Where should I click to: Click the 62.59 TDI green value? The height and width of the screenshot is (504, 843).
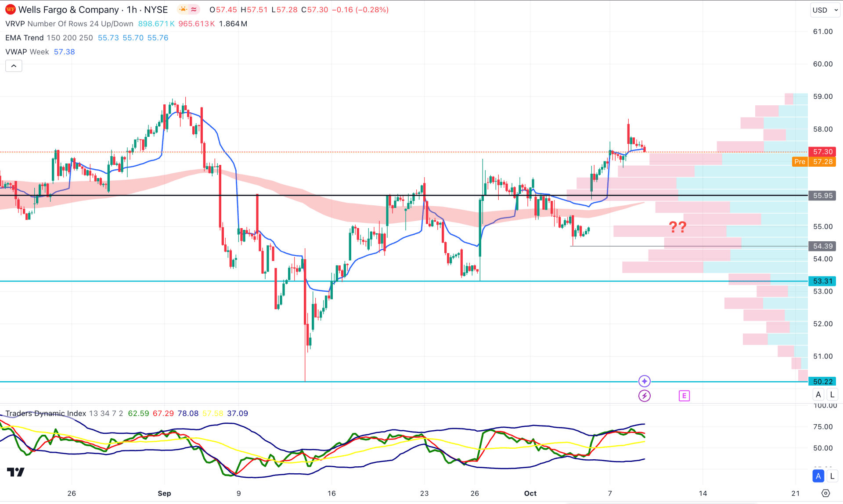pyautogui.click(x=138, y=413)
